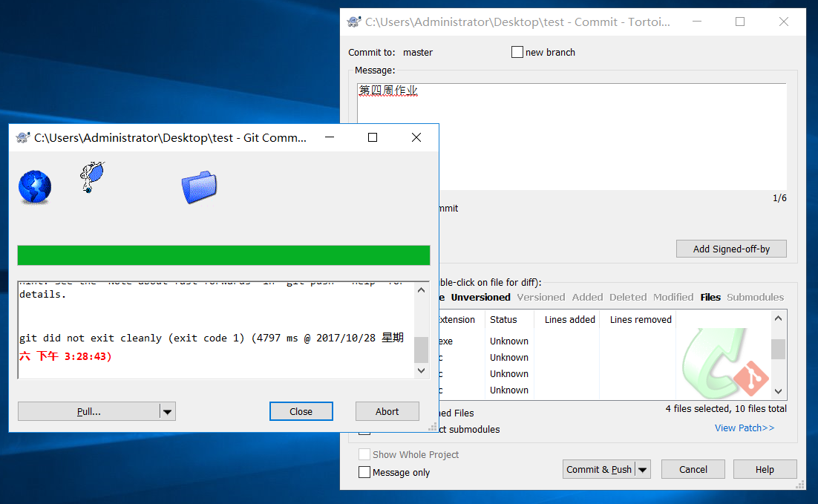818x504 pixels.
Task: Click the Help button
Action: [765, 470]
